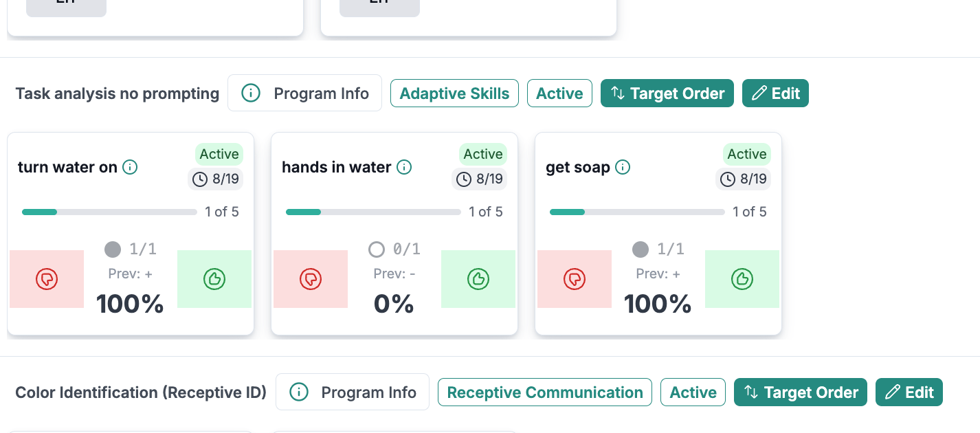Click the empty trial circle on hands in water

pos(377,249)
